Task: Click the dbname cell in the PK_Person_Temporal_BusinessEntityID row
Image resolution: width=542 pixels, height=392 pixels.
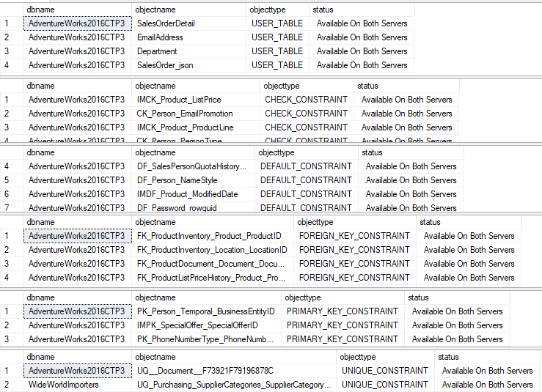Action: 78,311
